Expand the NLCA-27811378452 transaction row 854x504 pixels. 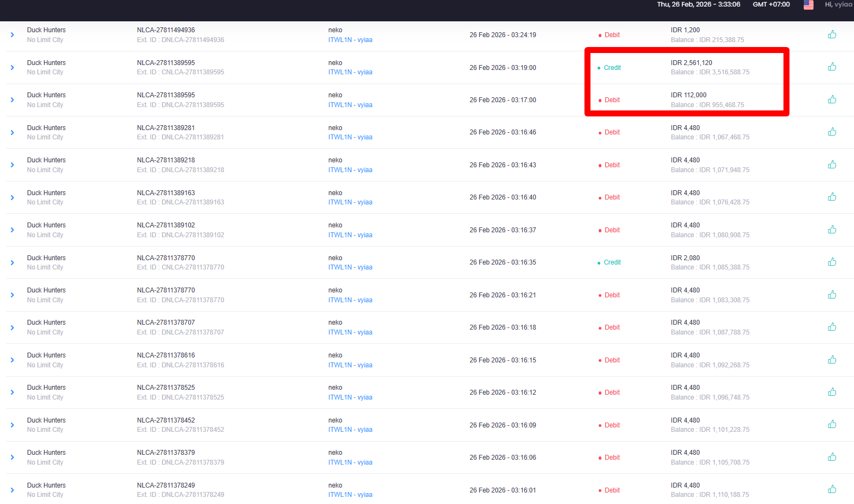click(x=12, y=425)
